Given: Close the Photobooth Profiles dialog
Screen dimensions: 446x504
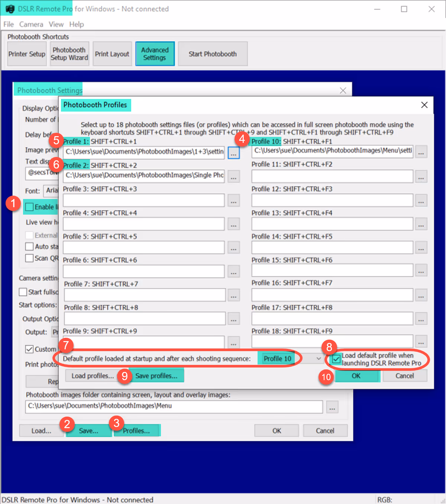Looking at the screenshot, I should pos(424,105).
